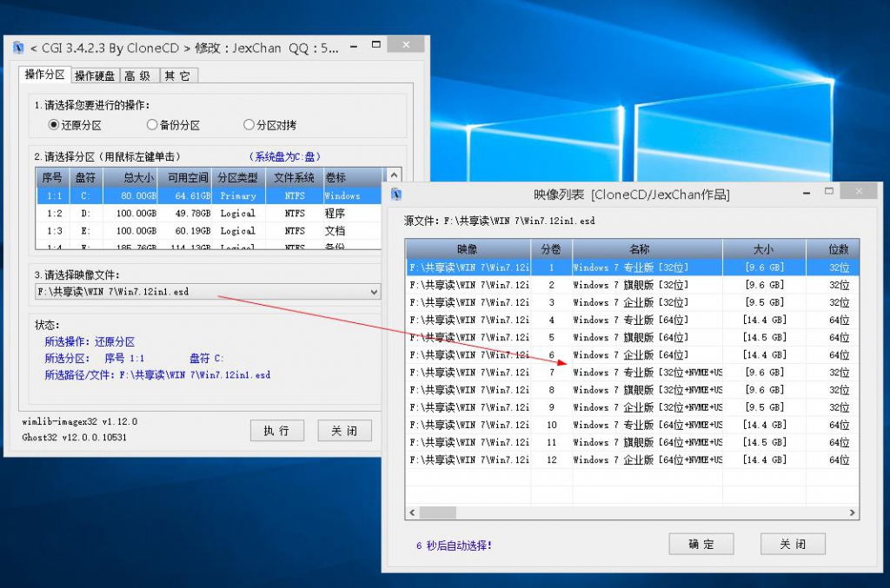
Task: Click the 分区类型 column header
Action: tap(238, 177)
